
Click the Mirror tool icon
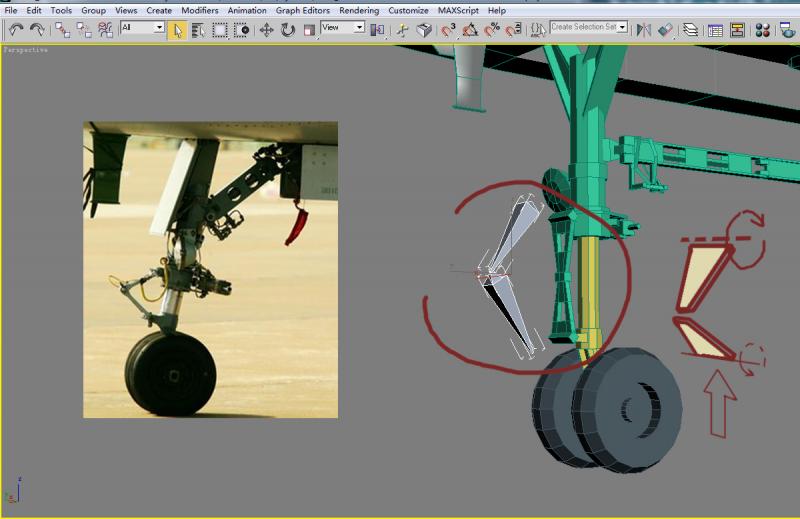tap(644, 31)
